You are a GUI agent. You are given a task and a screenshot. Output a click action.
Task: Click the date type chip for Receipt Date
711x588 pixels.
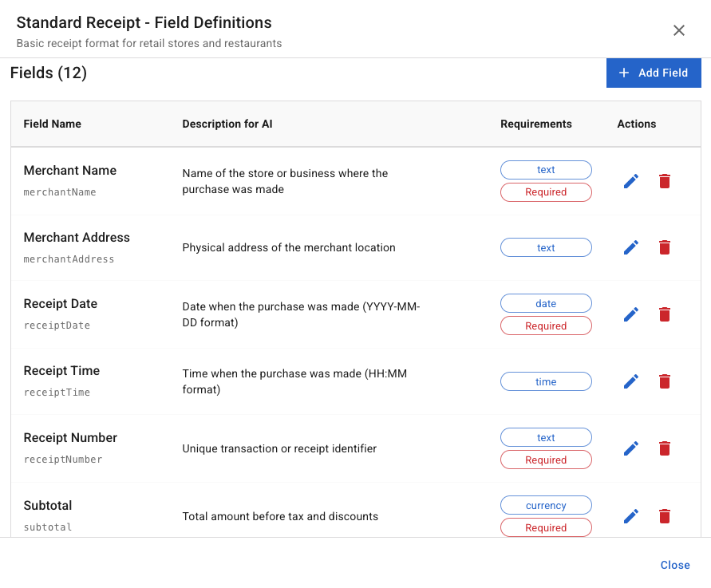click(x=546, y=303)
